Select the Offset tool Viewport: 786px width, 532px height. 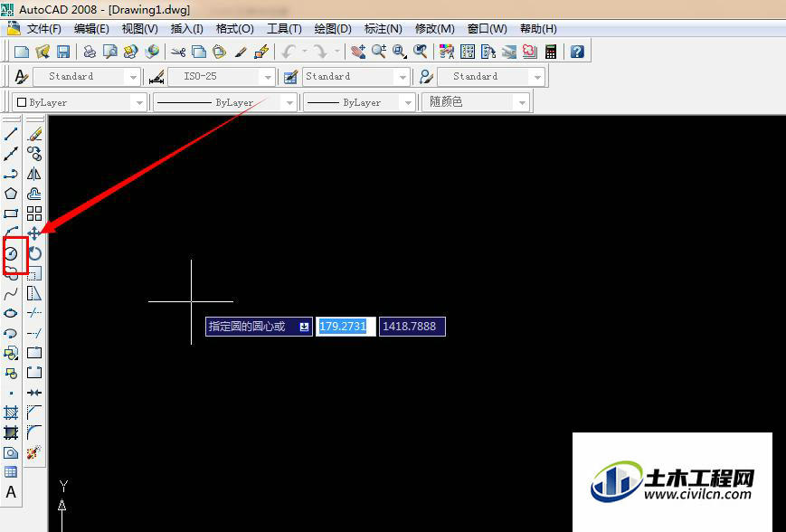(34, 194)
